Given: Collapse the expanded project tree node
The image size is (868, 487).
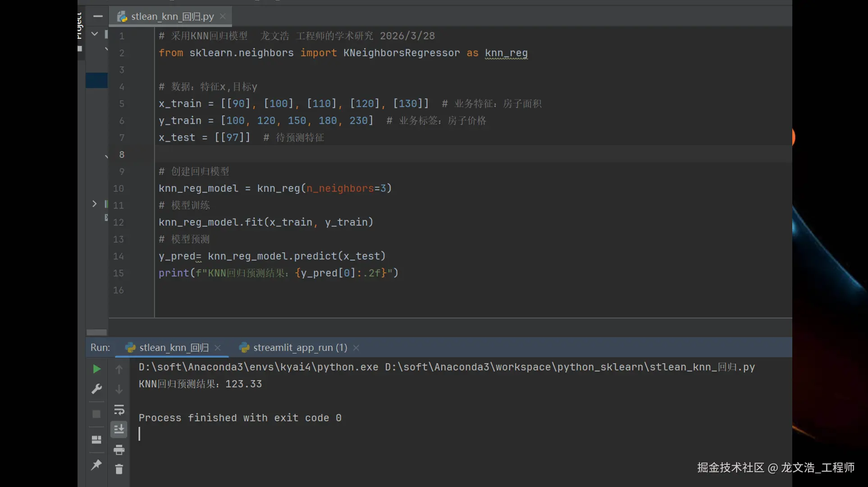Looking at the screenshot, I should (x=95, y=34).
